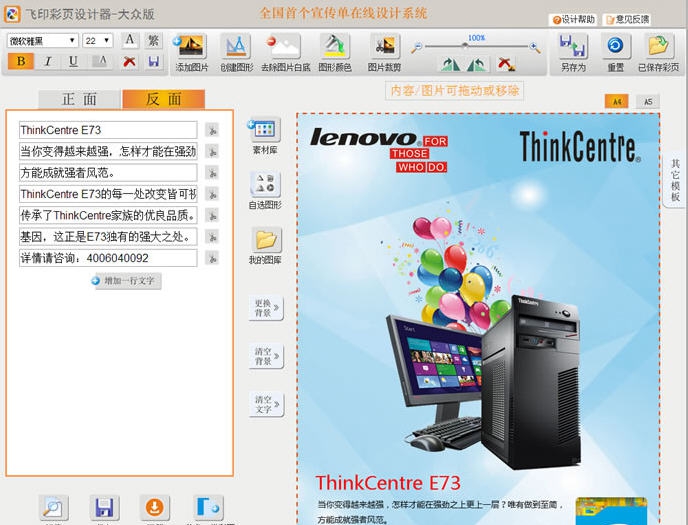The image size is (688, 525).
Task: Expand the Clear Background (清空背景) option
Action: click(x=266, y=356)
